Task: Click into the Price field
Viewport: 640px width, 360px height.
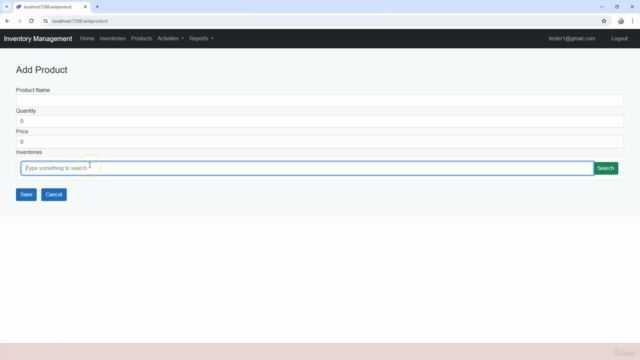Action: 320,142
